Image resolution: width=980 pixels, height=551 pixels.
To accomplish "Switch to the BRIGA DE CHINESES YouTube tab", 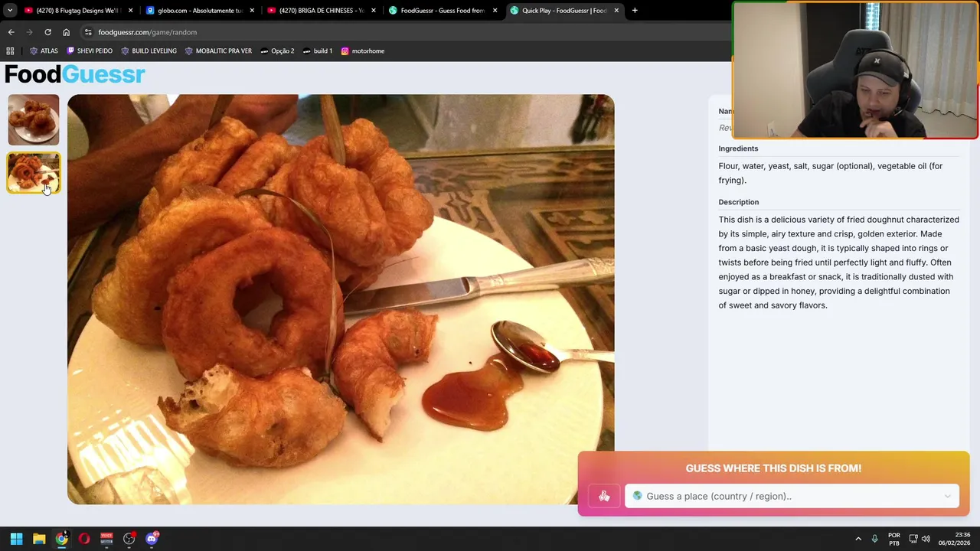I will point(321,10).
